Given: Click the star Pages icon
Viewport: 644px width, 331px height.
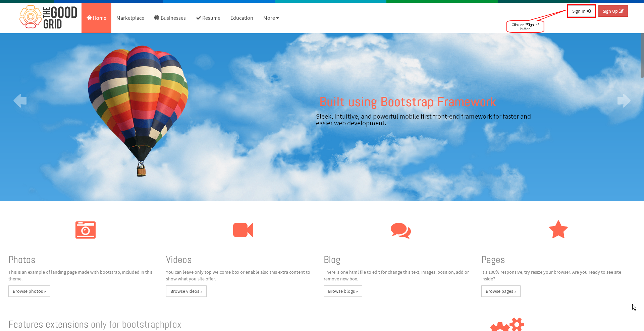Looking at the screenshot, I should point(558,229).
